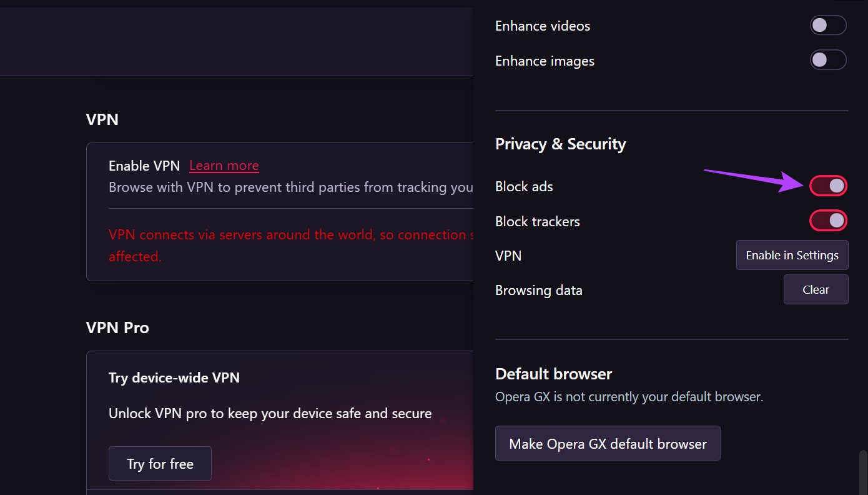Image resolution: width=868 pixels, height=495 pixels.
Task: Click the red VPN connection warning text
Action: (x=287, y=236)
